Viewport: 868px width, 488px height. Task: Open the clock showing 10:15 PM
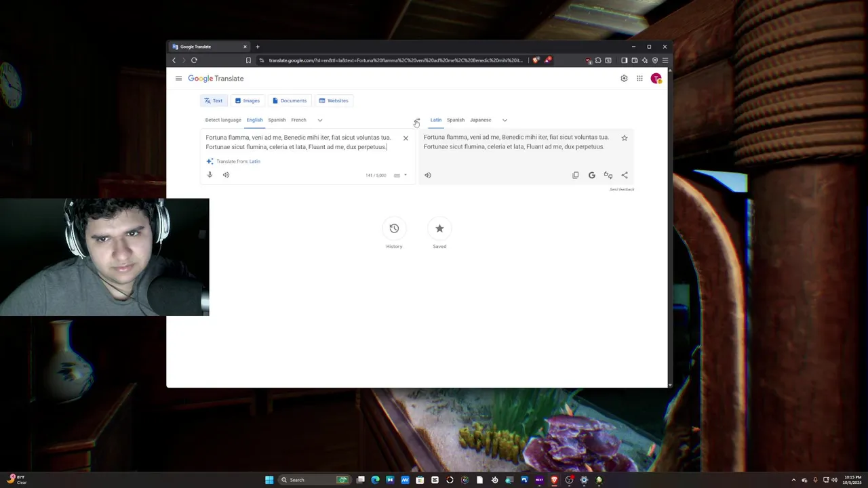pos(853,480)
